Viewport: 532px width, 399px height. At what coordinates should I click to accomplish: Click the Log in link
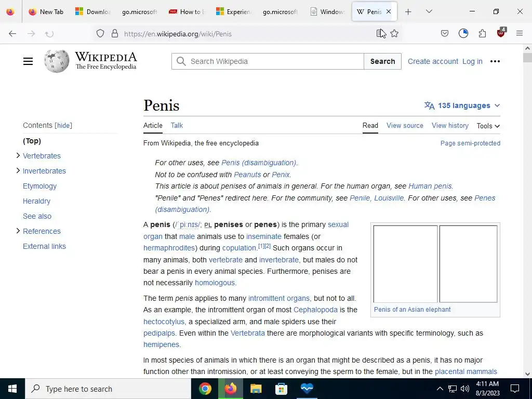pos(472,61)
